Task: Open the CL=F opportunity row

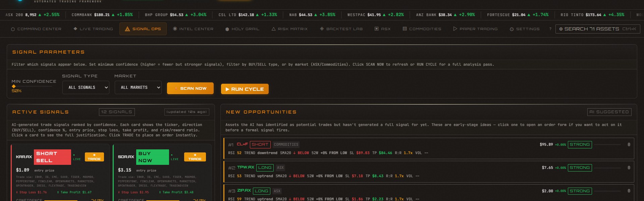Action: click(x=429, y=148)
